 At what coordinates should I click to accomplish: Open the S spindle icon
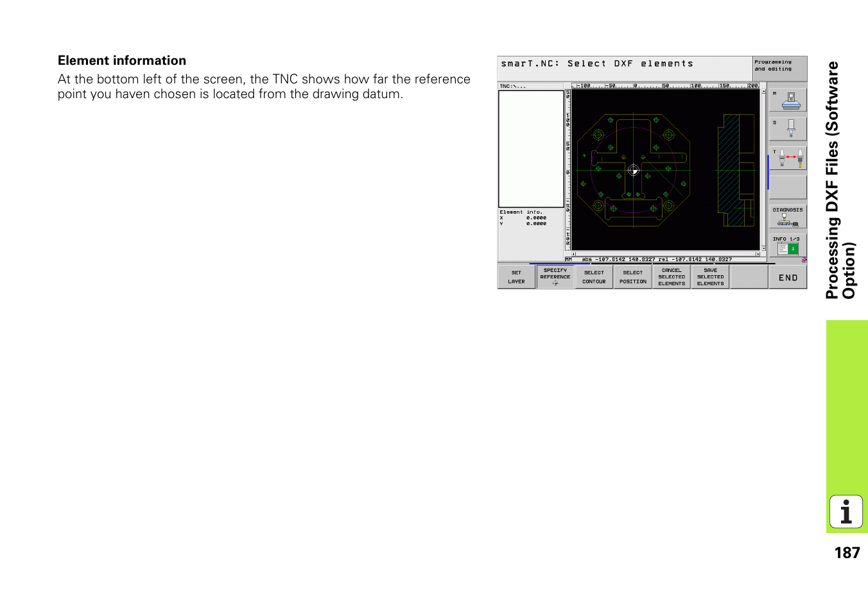[788, 129]
